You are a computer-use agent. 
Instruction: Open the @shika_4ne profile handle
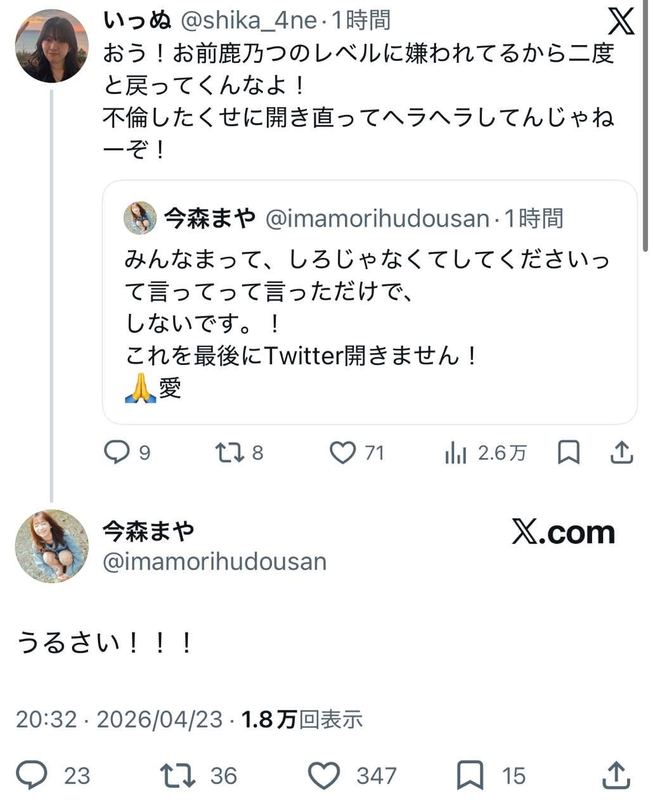click(249, 21)
